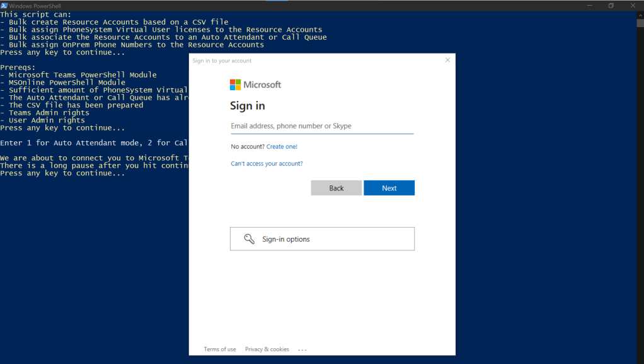Open the Sign-in options button
This screenshot has width=644, height=364.
(x=322, y=239)
